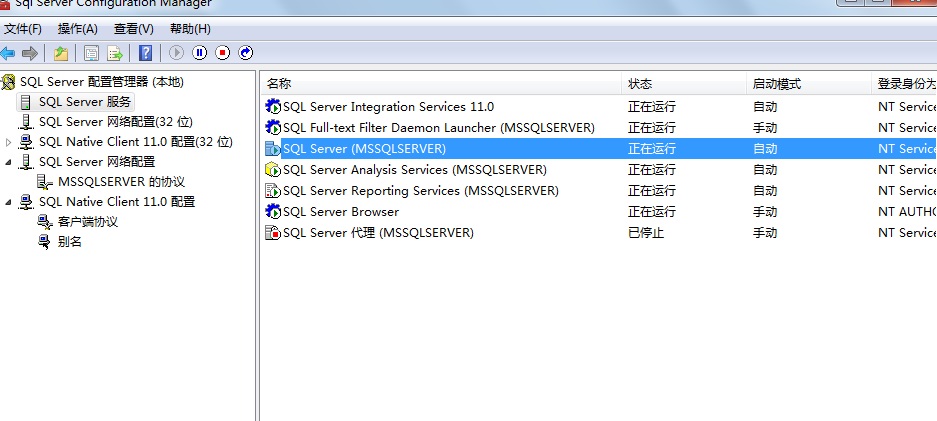Click the Back arrow toolbar icon
This screenshot has height=421, width=937.
(x=7, y=53)
